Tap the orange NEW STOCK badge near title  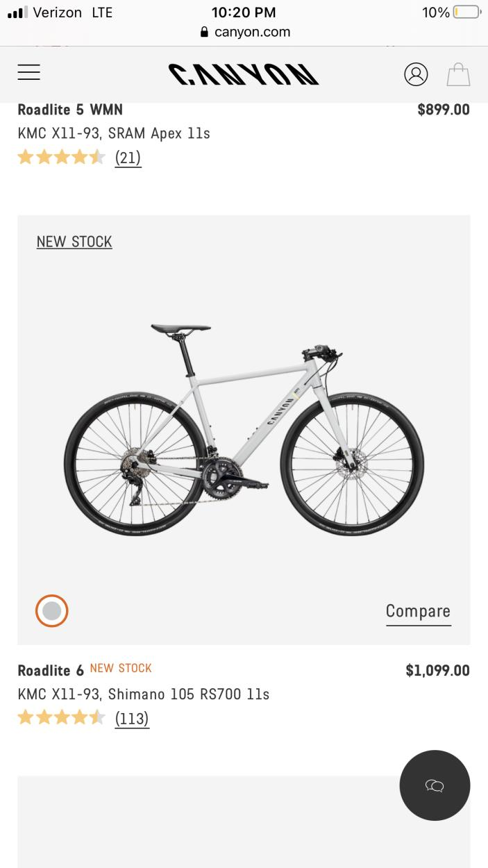tap(121, 668)
